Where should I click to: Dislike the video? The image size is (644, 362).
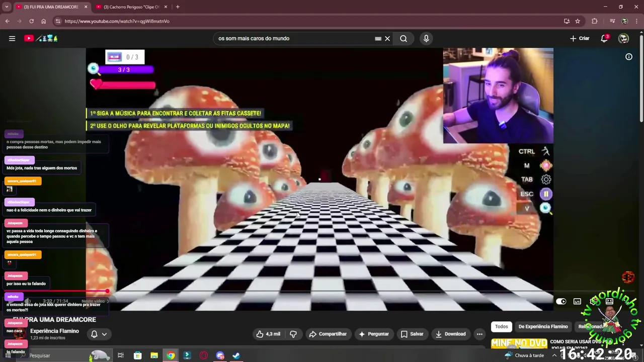tap(293, 334)
